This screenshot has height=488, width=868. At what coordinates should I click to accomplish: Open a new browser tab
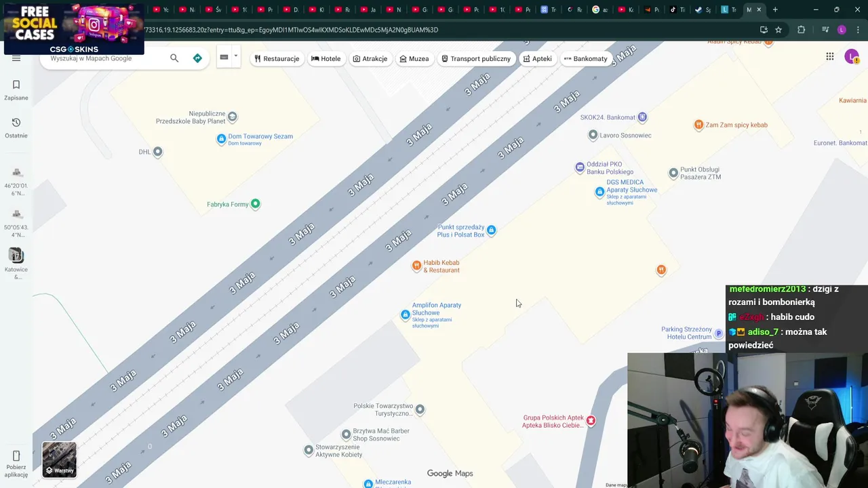tap(774, 9)
